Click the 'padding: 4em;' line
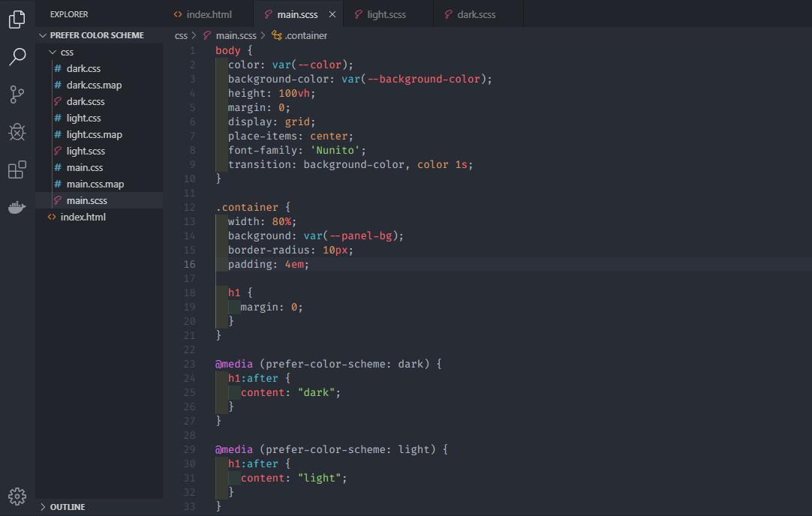Screen dimensions: 812x516 tap(268, 264)
